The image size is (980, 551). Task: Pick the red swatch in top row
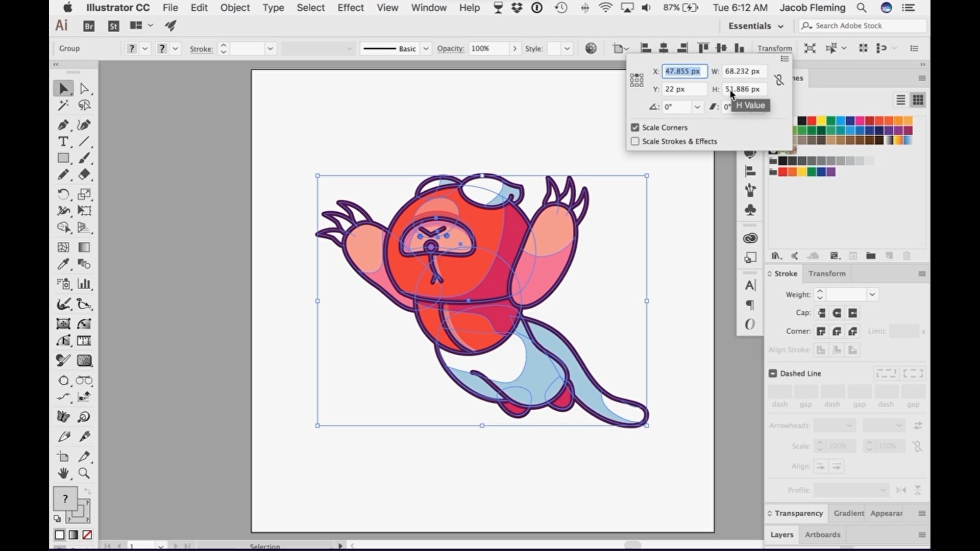812,121
